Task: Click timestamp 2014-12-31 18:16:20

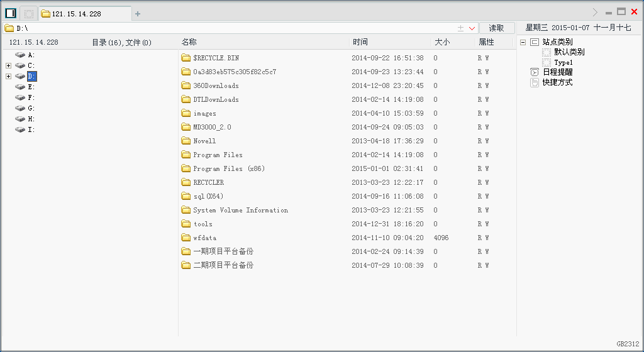Action: [x=387, y=224]
